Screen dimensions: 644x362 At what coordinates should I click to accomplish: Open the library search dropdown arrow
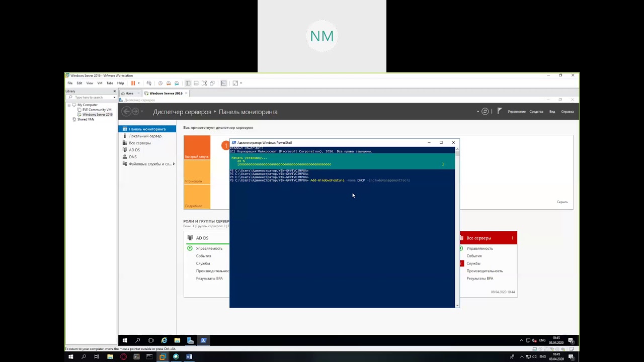pyautogui.click(x=115, y=97)
